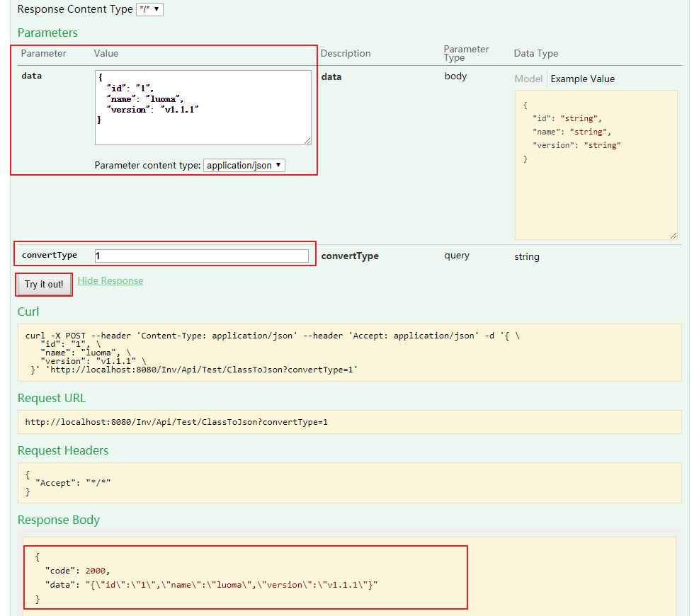699x616 pixels.
Task: Open the Response Content Type dropdown
Action: pos(150,9)
